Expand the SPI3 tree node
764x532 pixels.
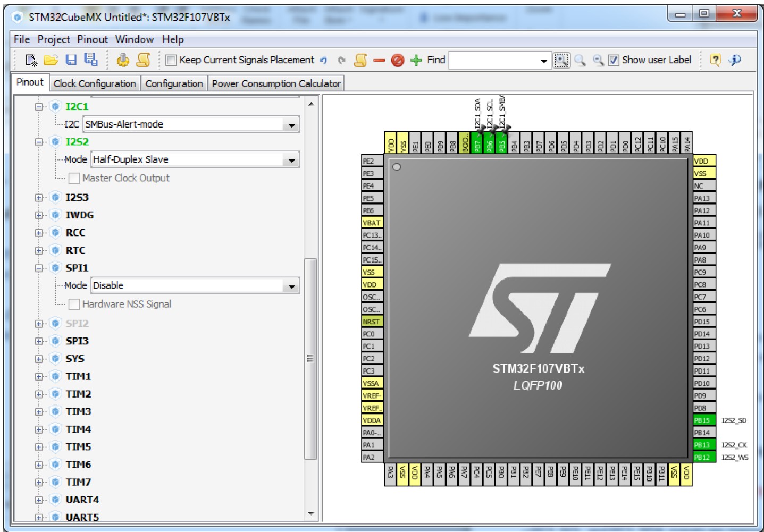pos(39,341)
